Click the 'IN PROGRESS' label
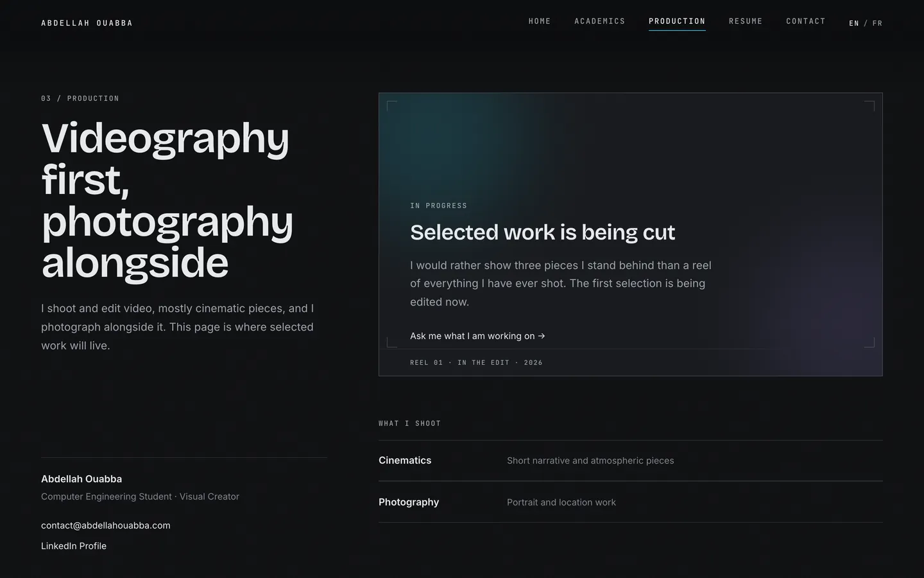 (x=439, y=206)
